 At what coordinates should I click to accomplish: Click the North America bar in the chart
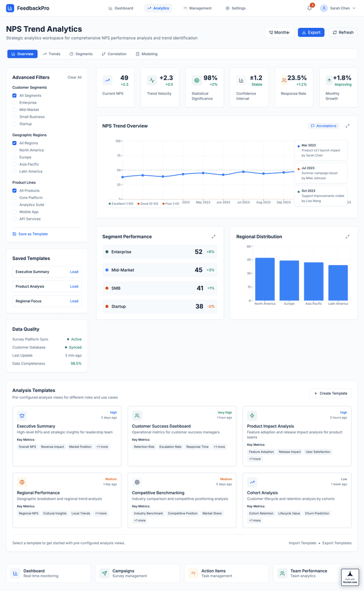[x=265, y=279]
